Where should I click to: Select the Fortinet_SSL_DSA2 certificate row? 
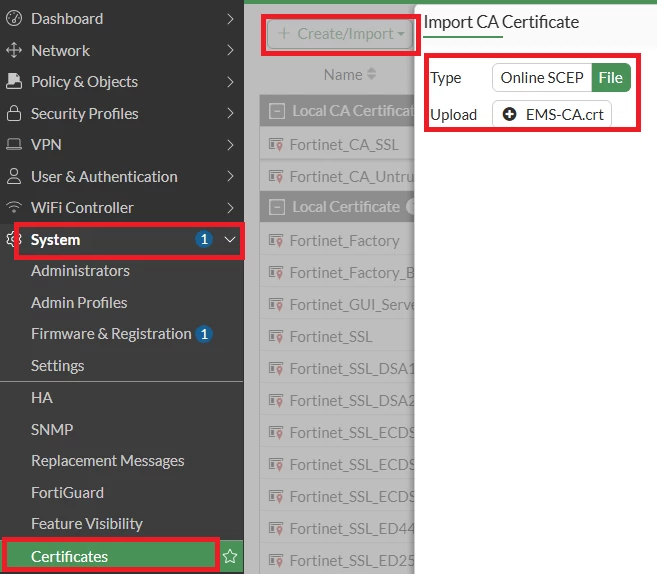coord(337,401)
